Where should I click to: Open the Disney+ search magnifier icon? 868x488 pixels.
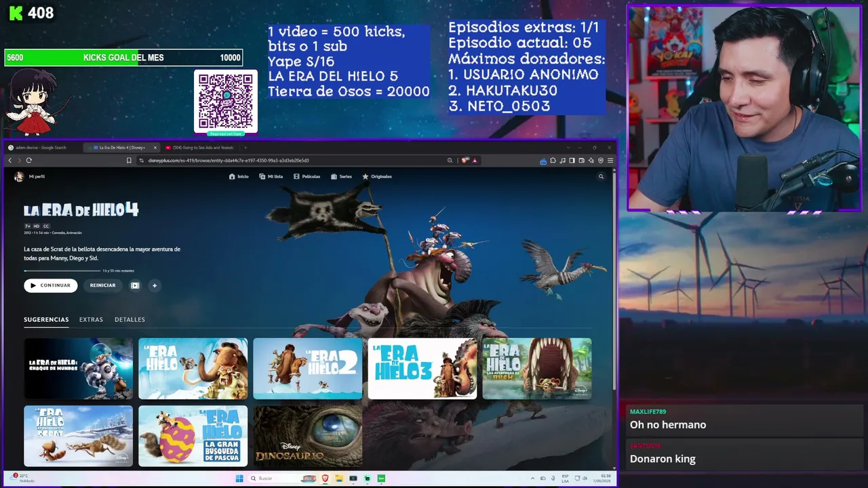tap(601, 176)
